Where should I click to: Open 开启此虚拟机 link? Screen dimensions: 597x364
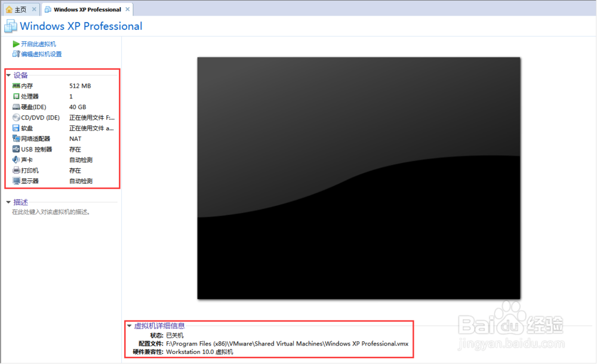pyautogui.click(x=38, y=44)
